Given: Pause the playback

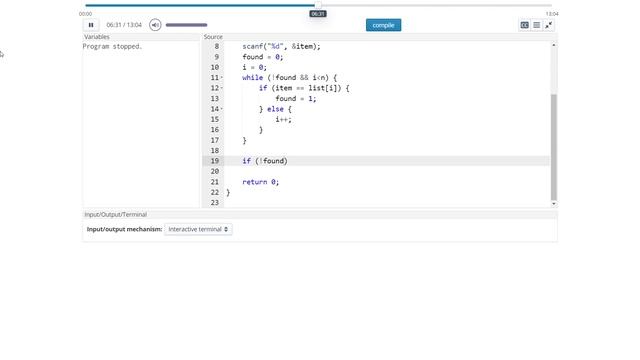Looking at the screenshot, I should pos(91,25).
